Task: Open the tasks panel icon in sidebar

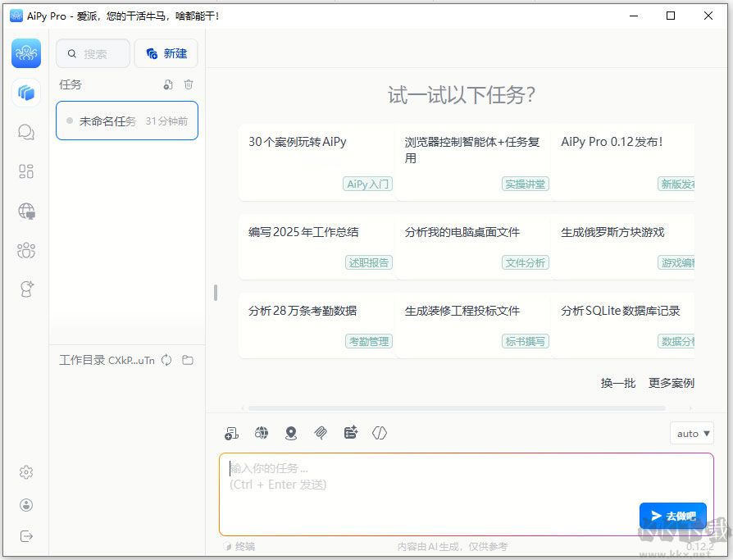Action: [26, 93]
